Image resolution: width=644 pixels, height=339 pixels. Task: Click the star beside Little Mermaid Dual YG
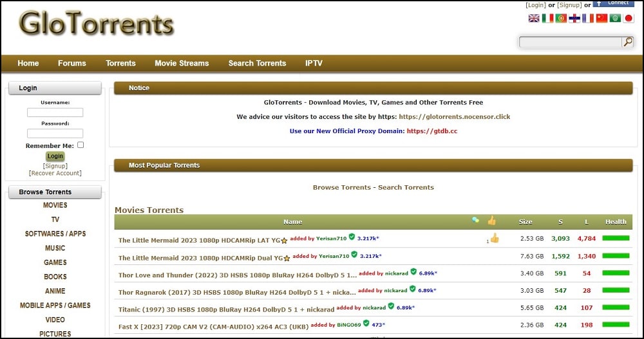pyautogui.click(x=287, y=259)
